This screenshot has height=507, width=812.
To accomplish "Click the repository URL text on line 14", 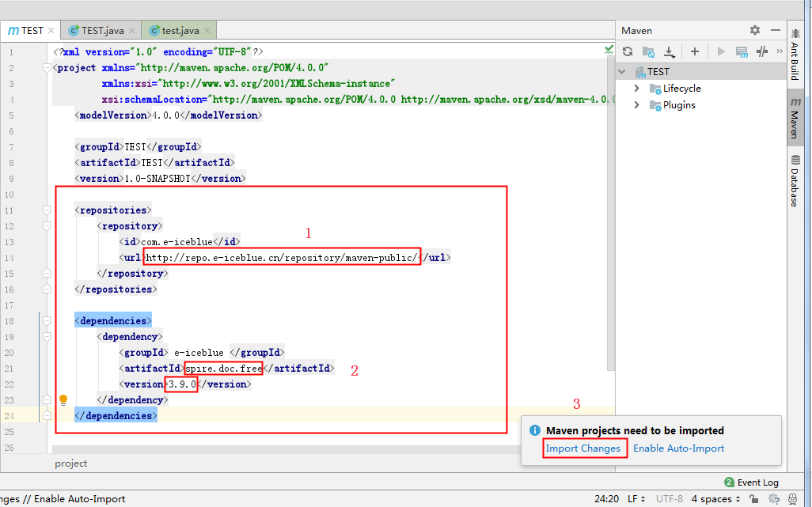I will pos(282,258).
